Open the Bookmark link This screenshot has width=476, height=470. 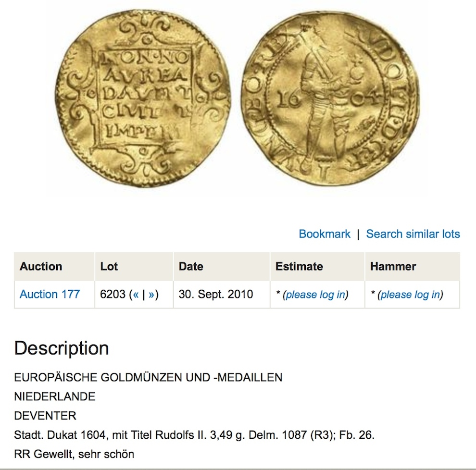(x=324, y=234)
